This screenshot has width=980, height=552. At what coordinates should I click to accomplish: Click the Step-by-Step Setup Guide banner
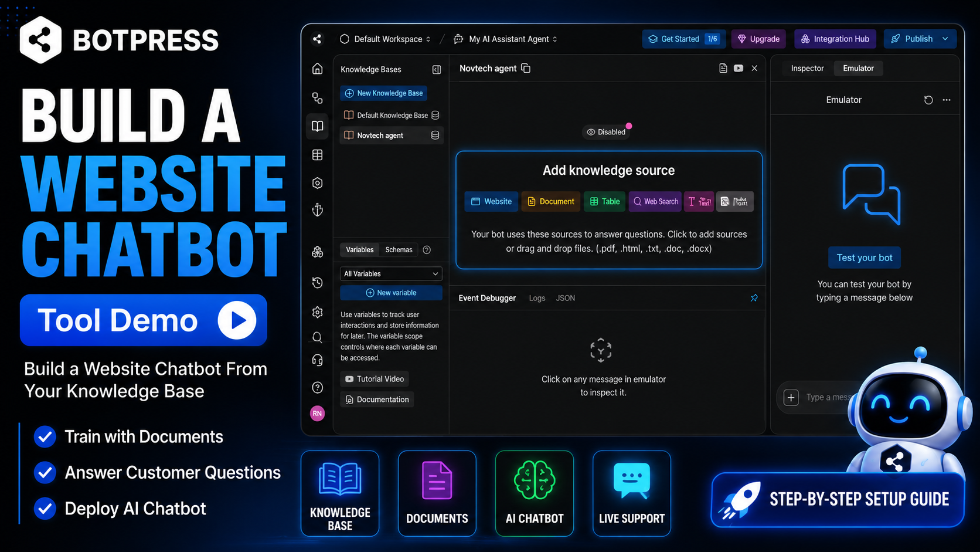tap(838, 500)
